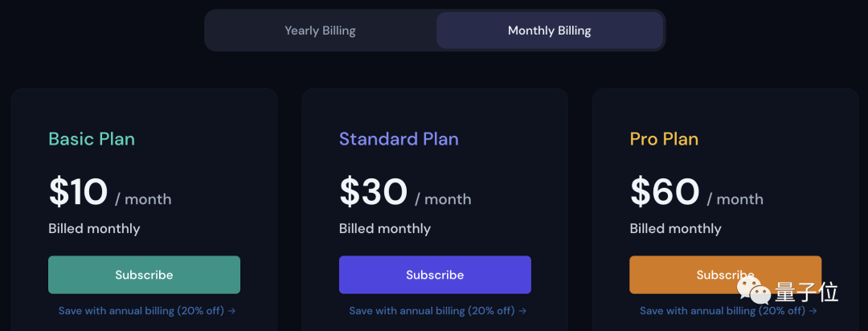
Task: Click the WeChat logo watermark icon
Action: coord(754,291)
